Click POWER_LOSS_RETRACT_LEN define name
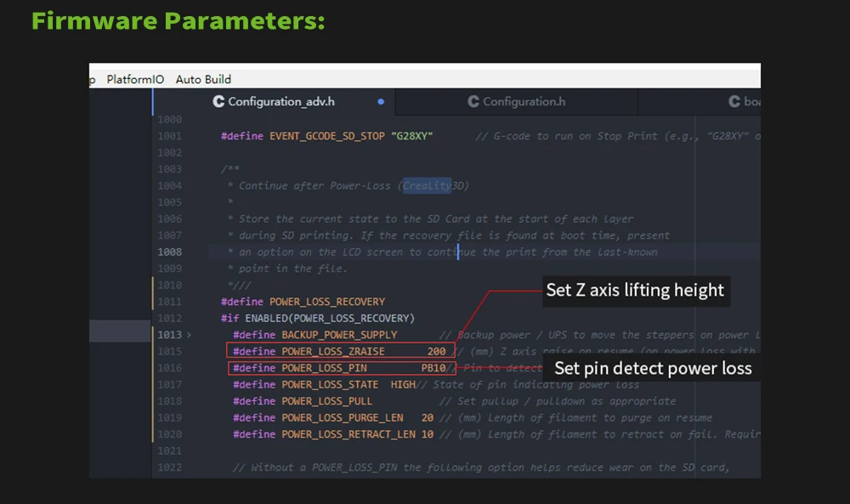 click(x=348, y=434)
